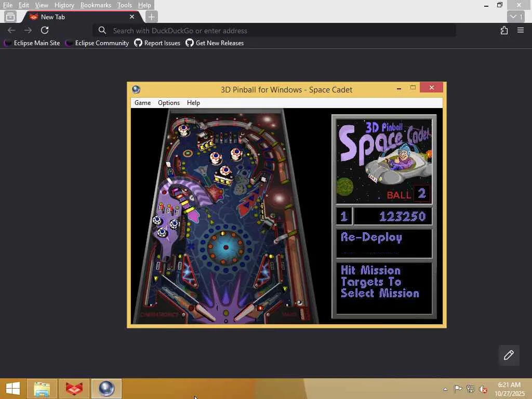The image size is (532, 399).
Task: Click the magnifier icon in address bar
Action: click(102, 31)
